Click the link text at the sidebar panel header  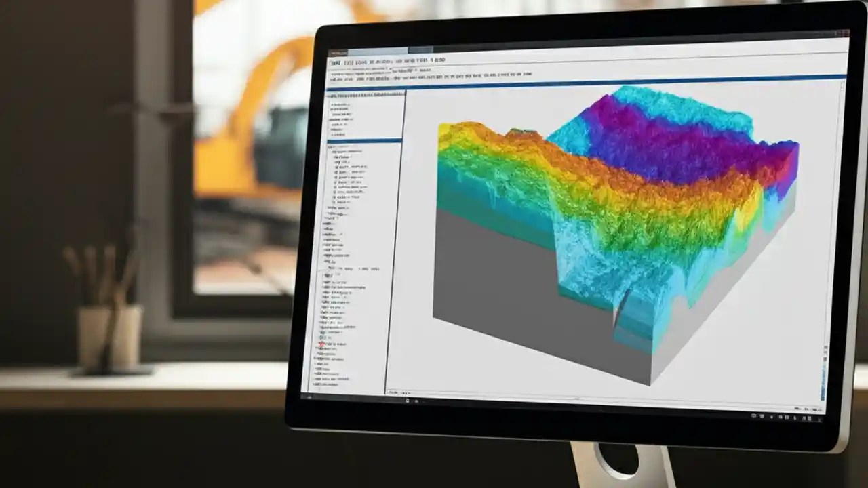point(353,94)
